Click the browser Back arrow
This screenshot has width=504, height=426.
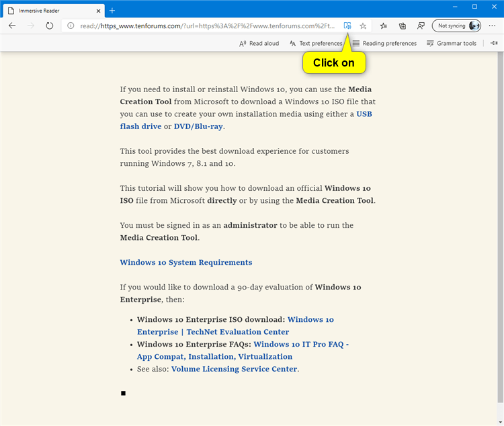[12, 26]
